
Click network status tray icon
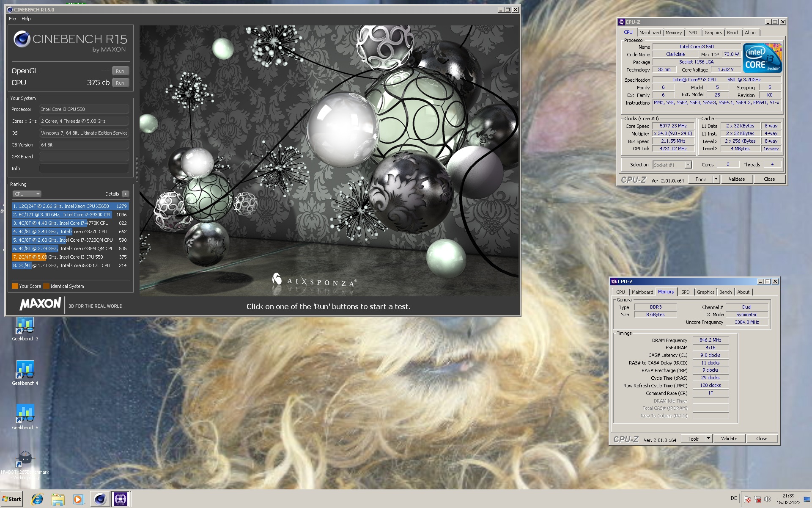click(x=757, y=499)
